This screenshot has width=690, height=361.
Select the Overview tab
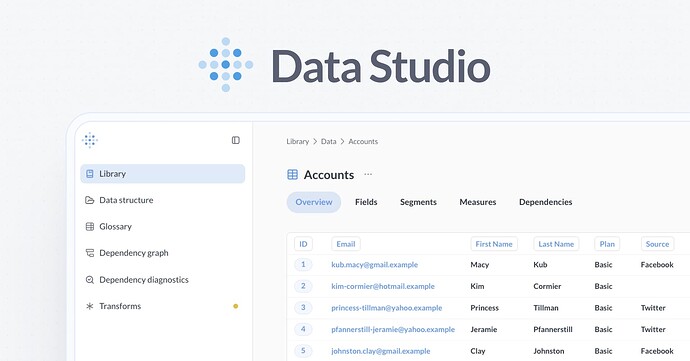tap(314, 202)
